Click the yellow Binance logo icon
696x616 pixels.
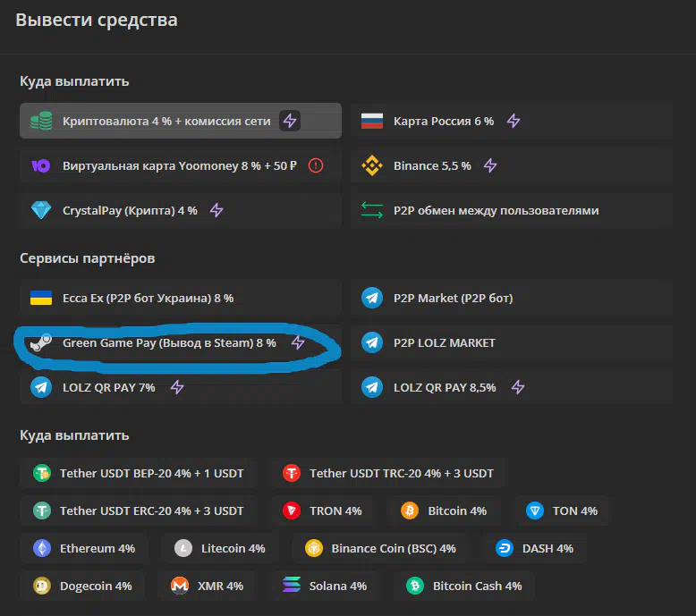372,166
